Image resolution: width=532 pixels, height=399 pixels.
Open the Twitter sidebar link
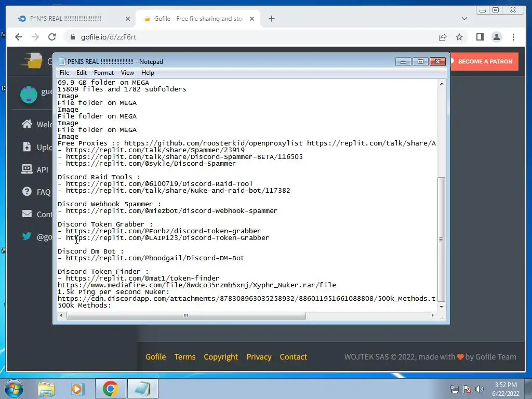point(36,236)
